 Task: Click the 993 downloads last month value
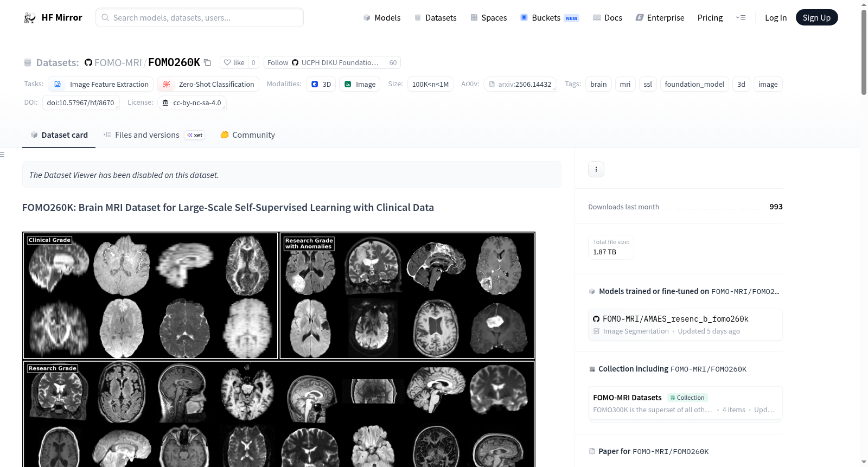click(x=776, y=207)
